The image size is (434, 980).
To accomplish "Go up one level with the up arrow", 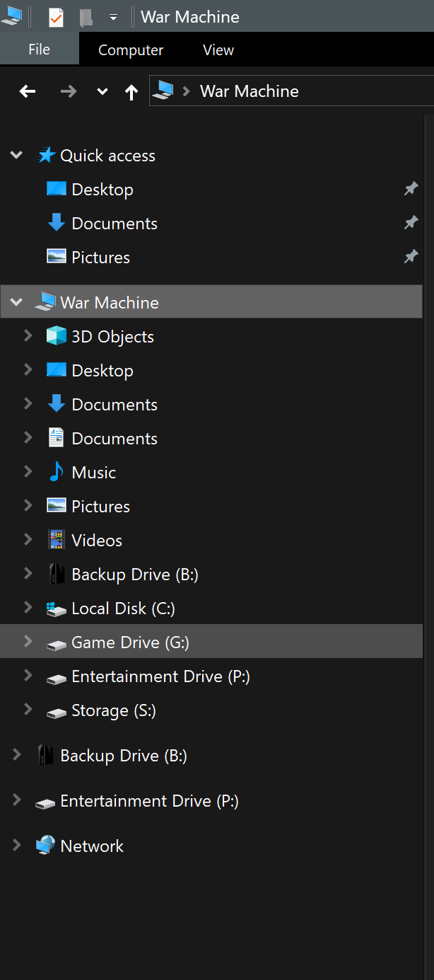I will pos(131,92).
